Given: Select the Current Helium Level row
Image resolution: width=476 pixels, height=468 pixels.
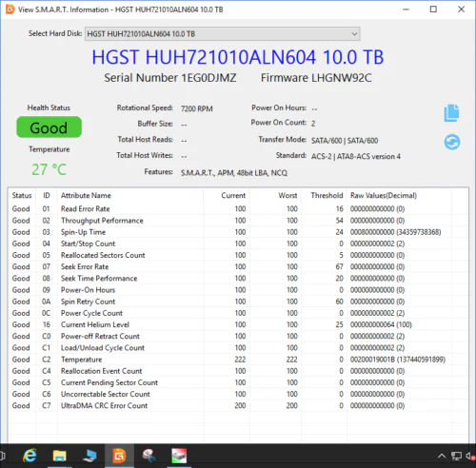Looking at the screenshot, I should tap(238, 324).
